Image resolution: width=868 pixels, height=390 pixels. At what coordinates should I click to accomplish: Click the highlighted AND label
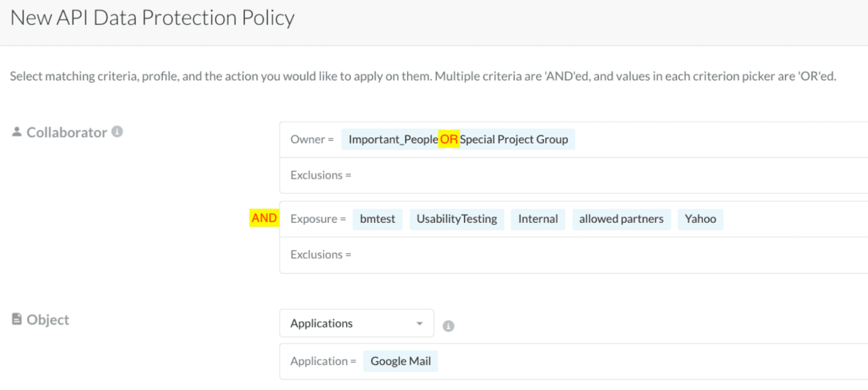[x=263, y=218]
